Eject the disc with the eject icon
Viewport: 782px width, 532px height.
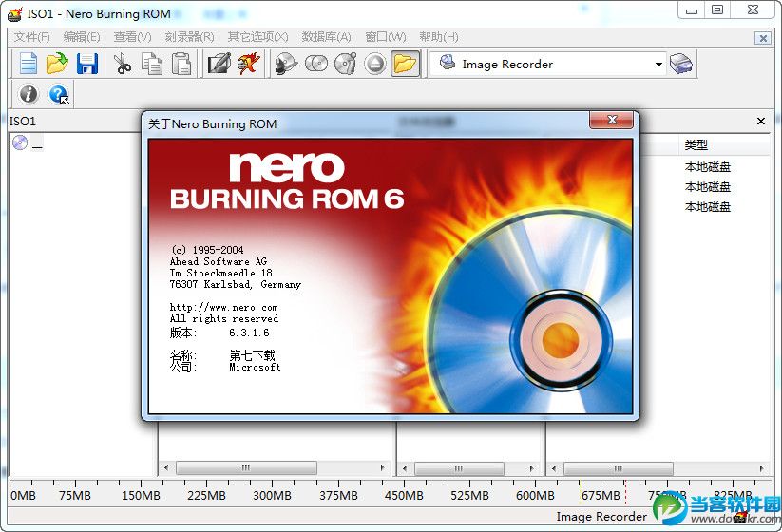[375, 64]
